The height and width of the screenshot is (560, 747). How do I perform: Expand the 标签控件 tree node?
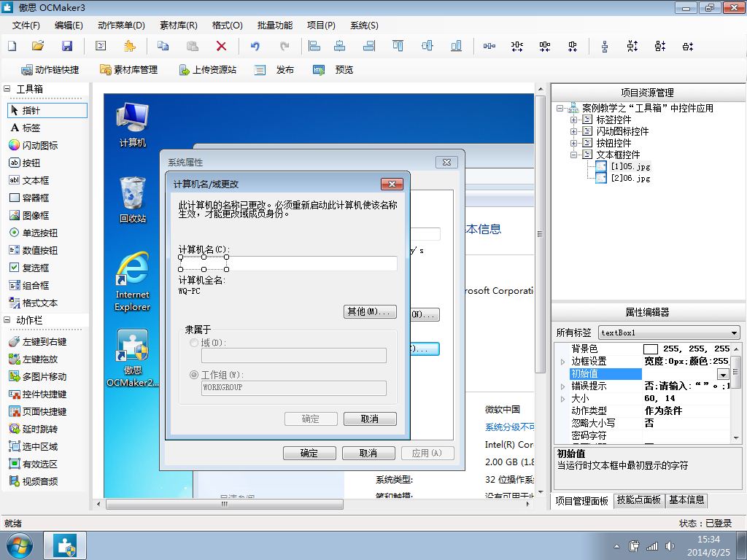coord(573,120)
